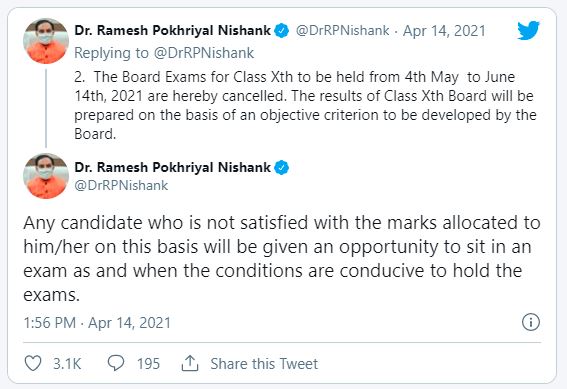Viewport: 567px width, 389px height.
Task: Open "Share this Tweet" link
Action: [x=264, y=364]
